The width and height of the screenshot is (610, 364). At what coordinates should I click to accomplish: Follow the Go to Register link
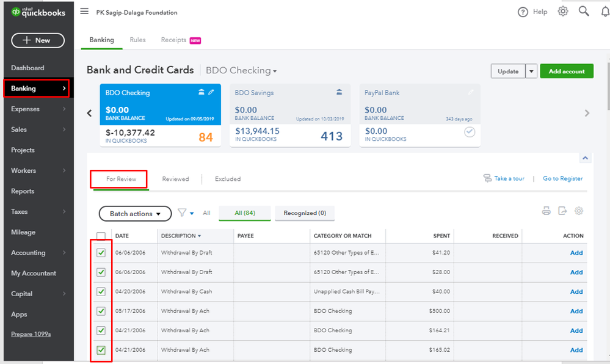click(562, 178)
